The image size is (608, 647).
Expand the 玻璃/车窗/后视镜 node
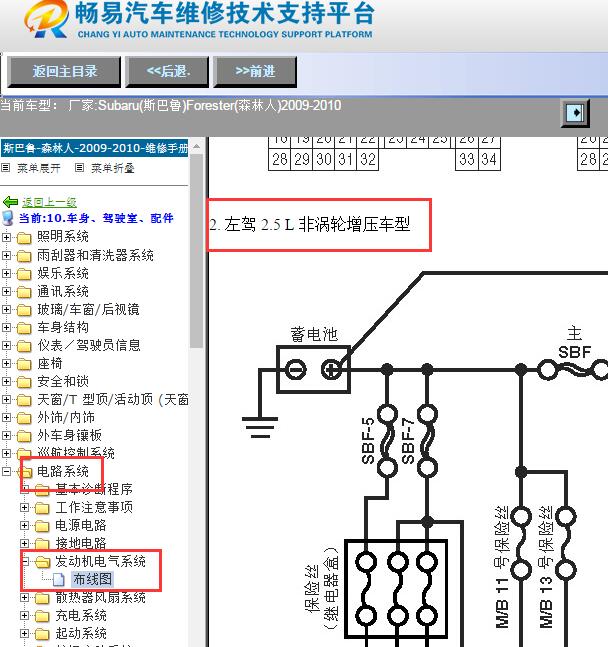(x=6, y=309)
